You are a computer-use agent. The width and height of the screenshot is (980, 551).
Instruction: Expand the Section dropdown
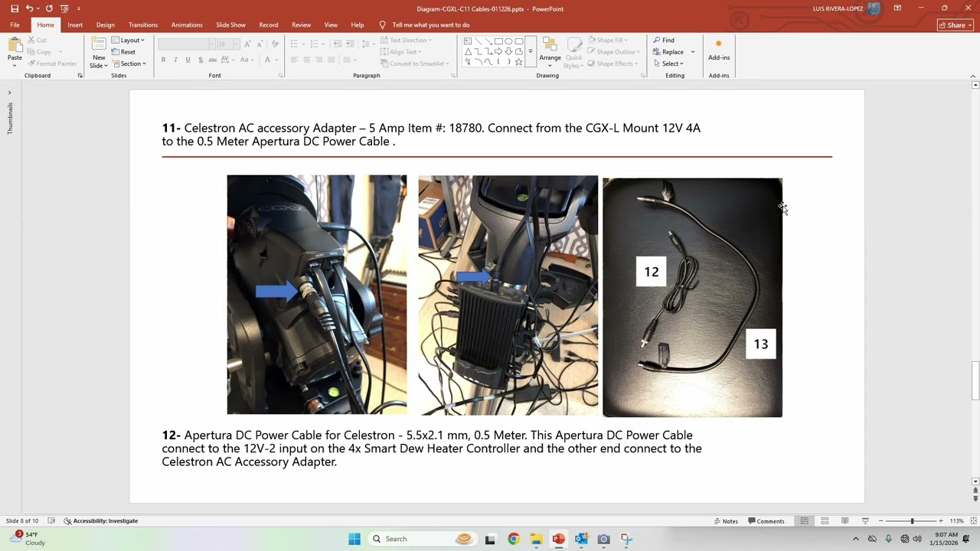129,64
